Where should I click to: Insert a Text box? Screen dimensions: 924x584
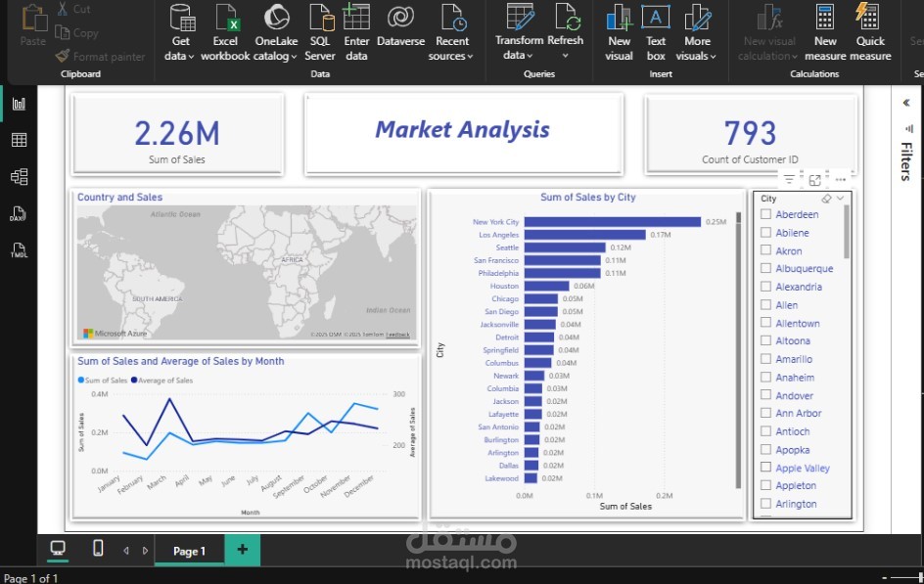[656, 20]
